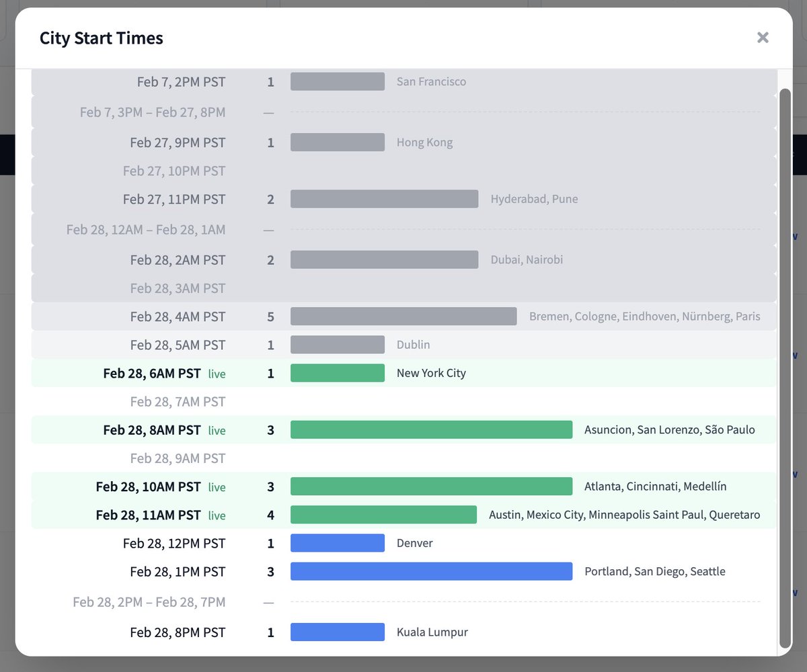Screen dimensions: 807x672
Task: Click "Feb 7, 3PM – Feb 27, 8PM" range
Action: coord(153,112)
